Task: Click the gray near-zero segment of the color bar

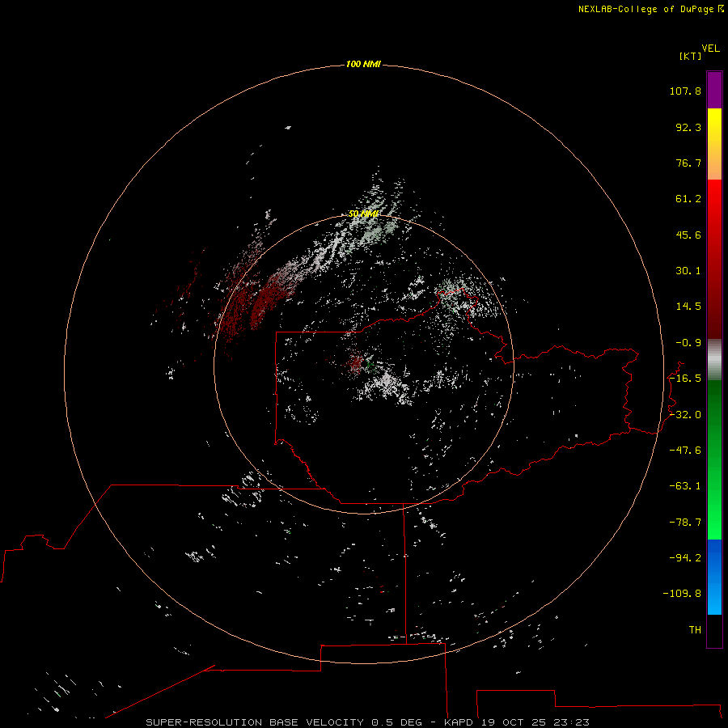Action: click(714, 360)
